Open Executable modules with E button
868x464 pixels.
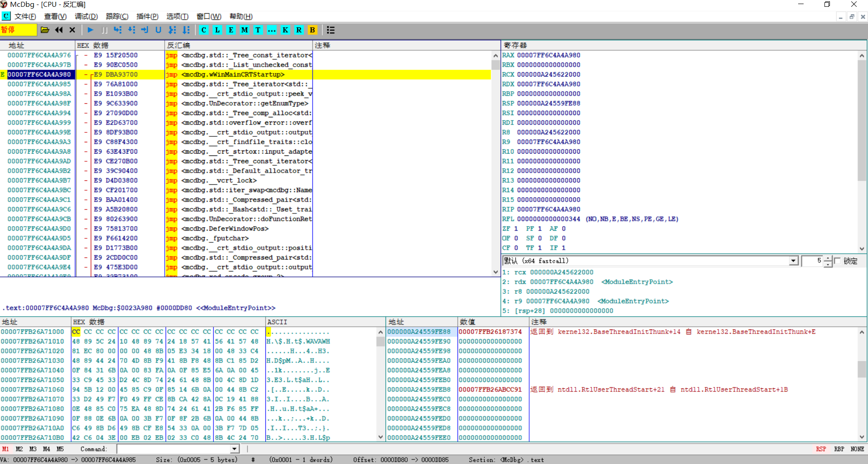pyautogui.click(x=231, y=30)
